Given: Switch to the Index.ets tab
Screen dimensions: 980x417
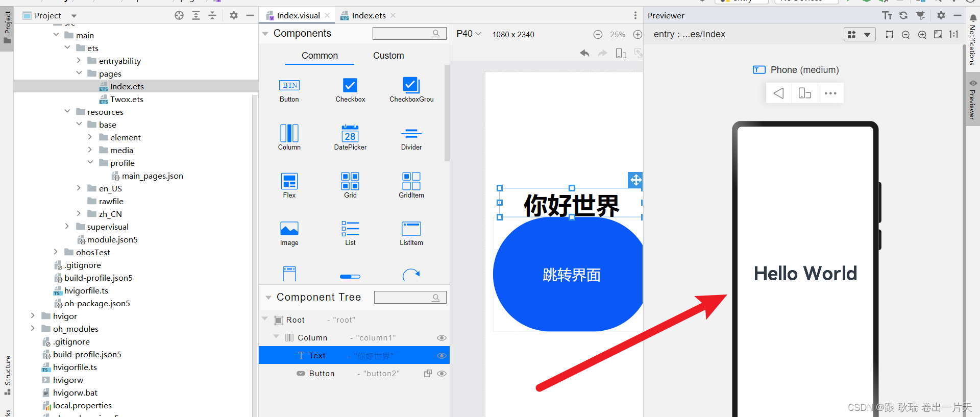Looking at the screenshot, I should coord(369,15).
